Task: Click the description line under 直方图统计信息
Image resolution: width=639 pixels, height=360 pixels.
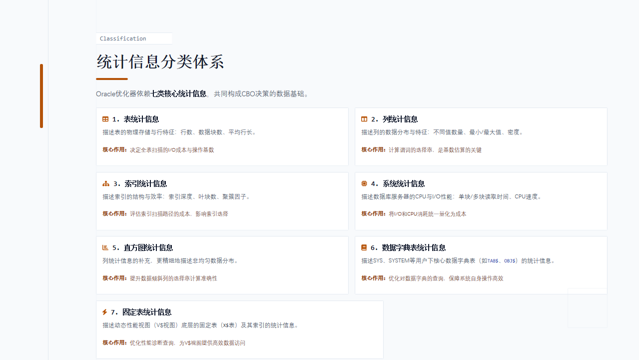Action: pos(170,261)
